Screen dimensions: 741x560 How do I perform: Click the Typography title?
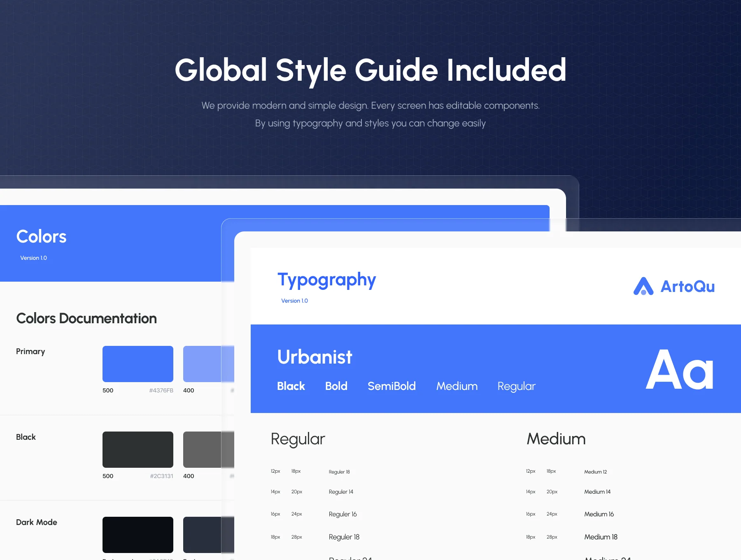tap(327, 280)
